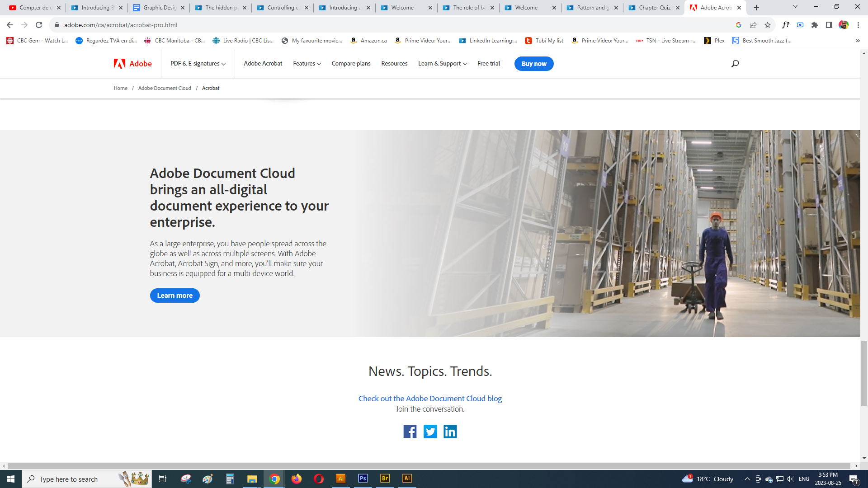The image size is (868, 488).
Task: Click the site search magnifier icon
Action: click(735, 64)
